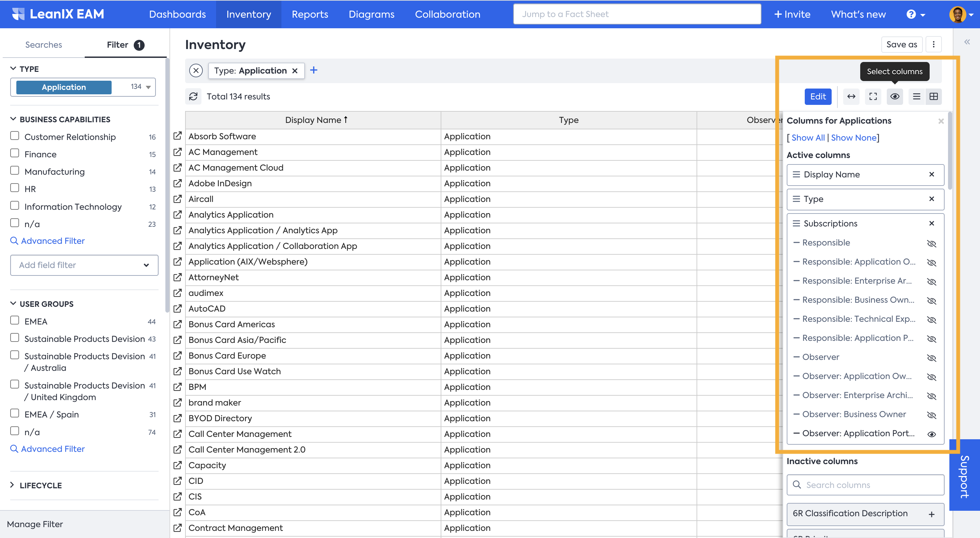Click the plus icon to add filter
Viewport: 980px width, 538px height.
313,70
